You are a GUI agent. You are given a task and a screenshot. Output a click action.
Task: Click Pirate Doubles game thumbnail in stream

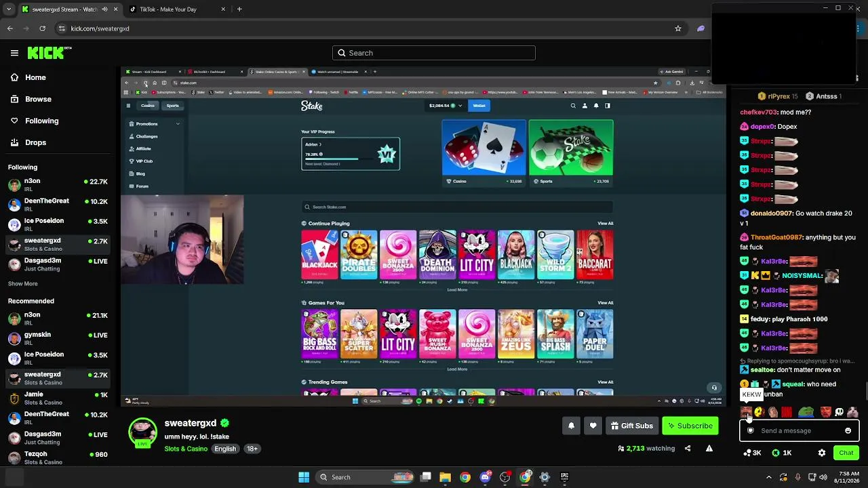click(359, 255)
